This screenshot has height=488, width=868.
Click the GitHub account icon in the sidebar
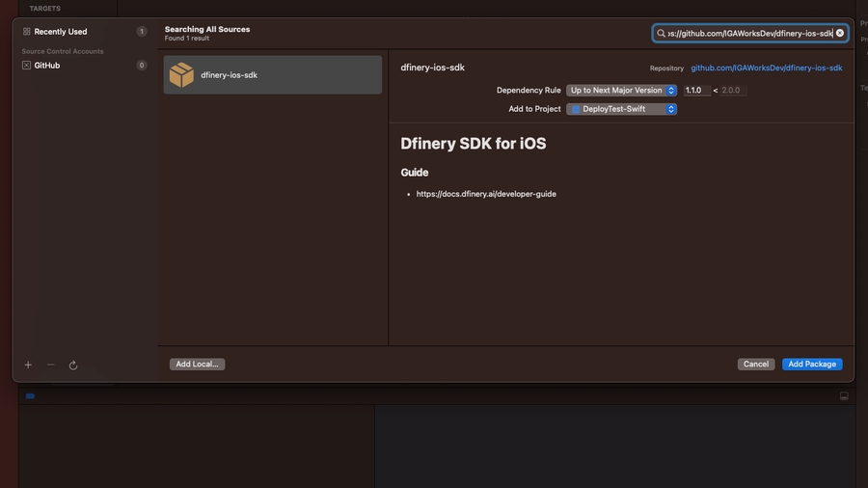coord(26,66)
